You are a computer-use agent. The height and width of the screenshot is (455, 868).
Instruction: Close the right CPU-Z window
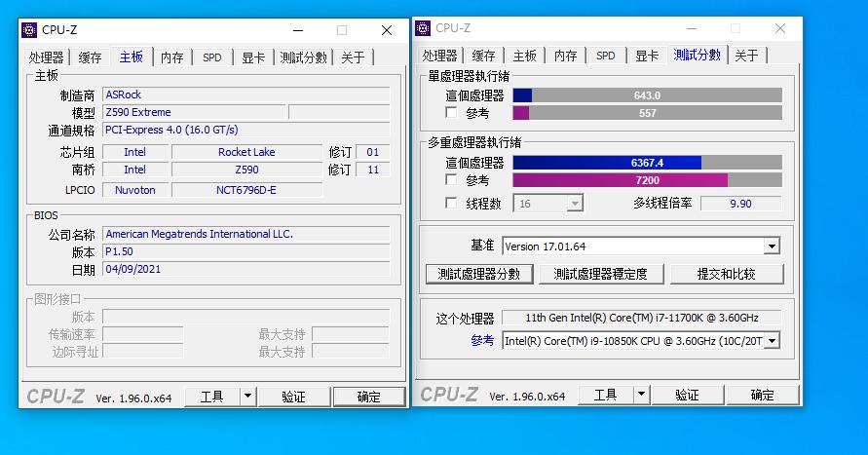tap(780, 28)
